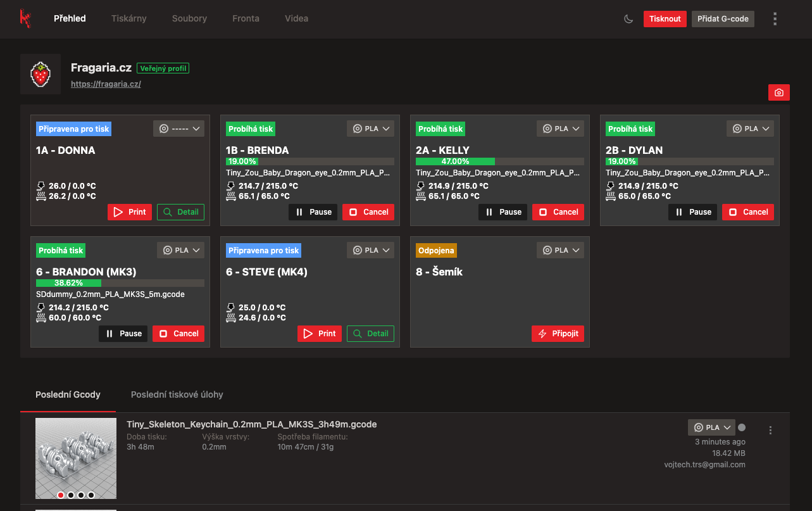This screenshot has height=511, width=812.
Task: Switch to Poslední tiskové úlohy tab
Action: [x=177, y=394]
